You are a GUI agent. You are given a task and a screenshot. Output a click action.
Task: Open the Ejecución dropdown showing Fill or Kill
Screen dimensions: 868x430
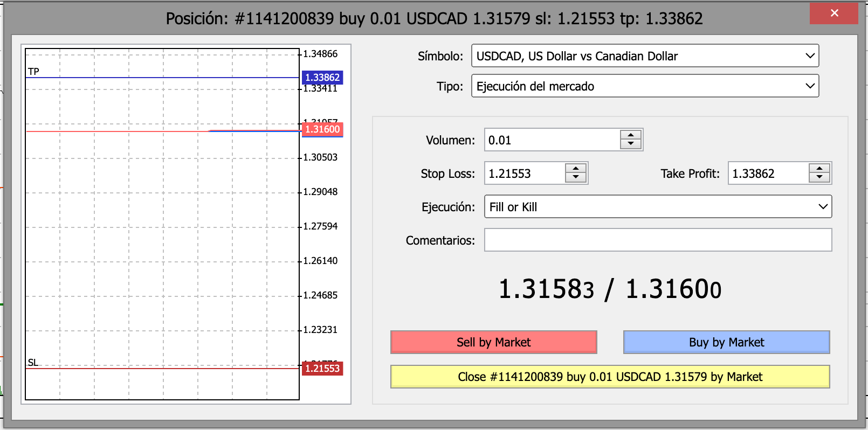[x=658, y=207]
